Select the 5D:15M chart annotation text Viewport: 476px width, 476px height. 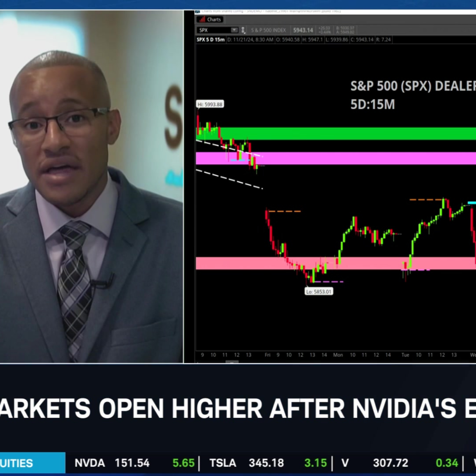pyautogui.click(x=373, y=104)
